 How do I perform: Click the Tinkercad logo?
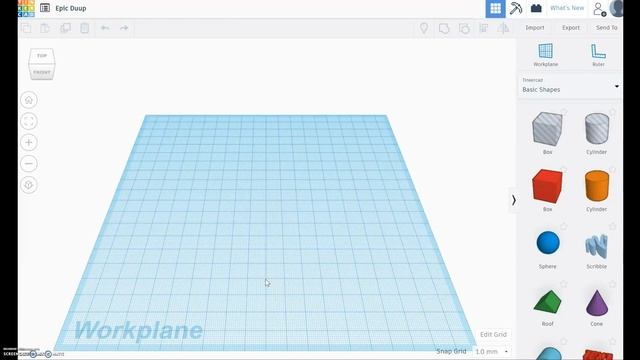tap(26, 8)
